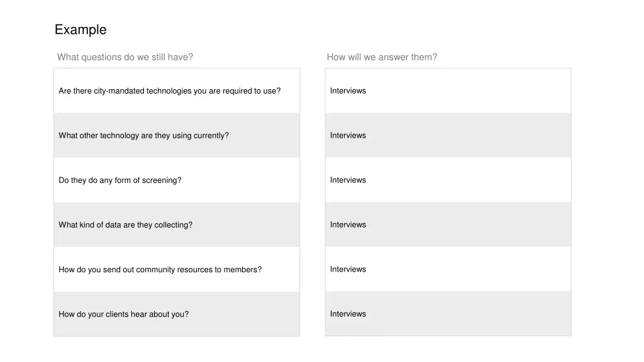The width and height of the screenshot is (644, 362).
Task: Click the word 'screening?' in third question
Action: click(x=162, y=180)
